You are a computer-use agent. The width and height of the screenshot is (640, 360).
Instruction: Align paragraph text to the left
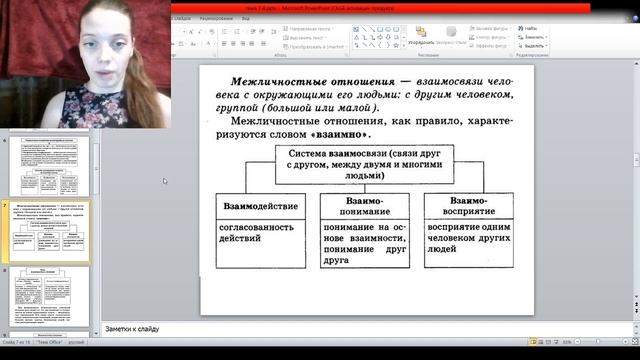pos(224,43)
